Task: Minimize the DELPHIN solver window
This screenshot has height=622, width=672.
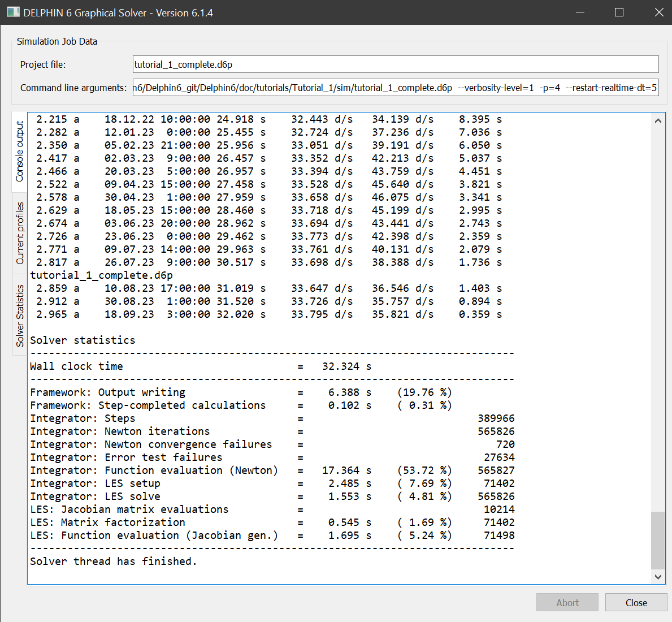Action: (580, 12)
